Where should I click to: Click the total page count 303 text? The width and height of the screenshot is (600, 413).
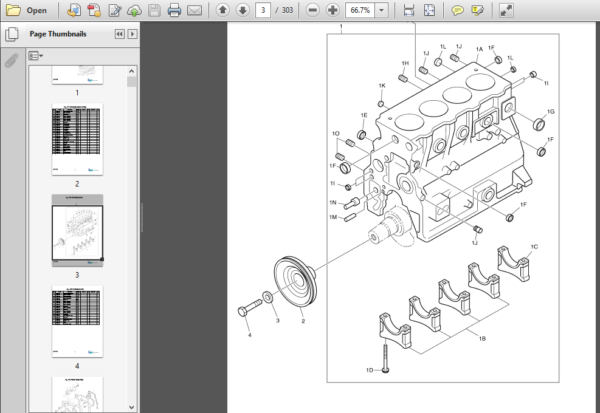click(287, 10)
